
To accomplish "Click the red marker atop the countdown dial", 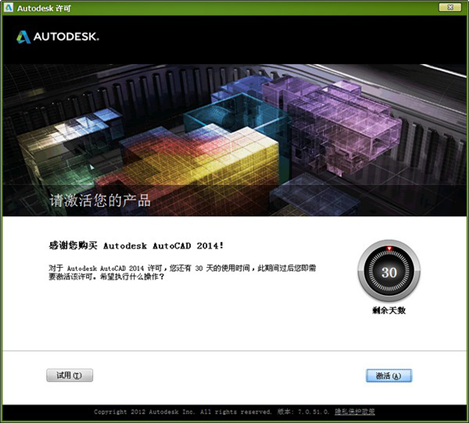I will [x=389, y=248].
